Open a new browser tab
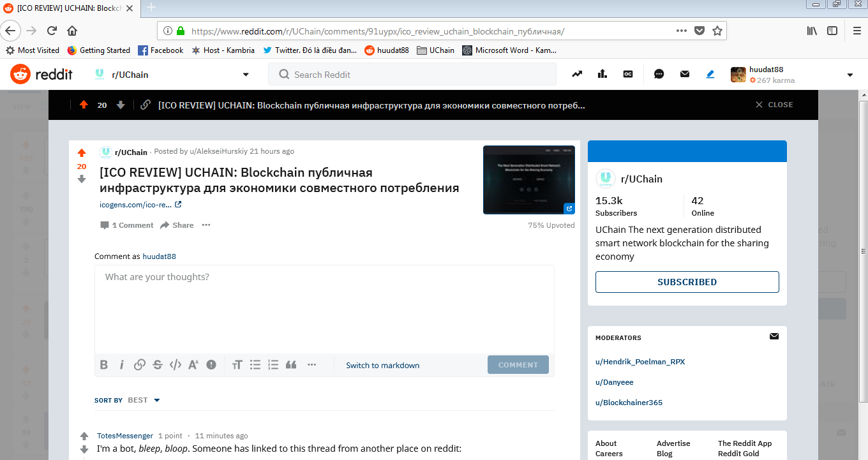 (x=151, y=8)
